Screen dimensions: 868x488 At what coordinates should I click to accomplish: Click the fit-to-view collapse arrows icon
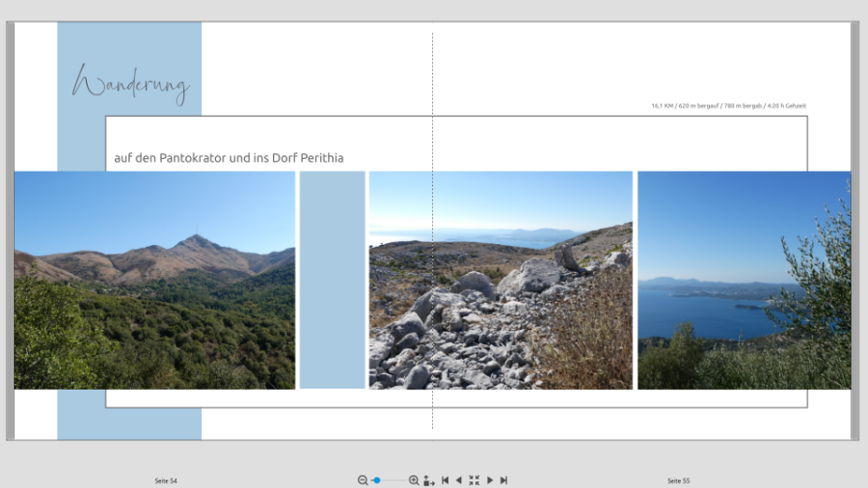point(474,480)
